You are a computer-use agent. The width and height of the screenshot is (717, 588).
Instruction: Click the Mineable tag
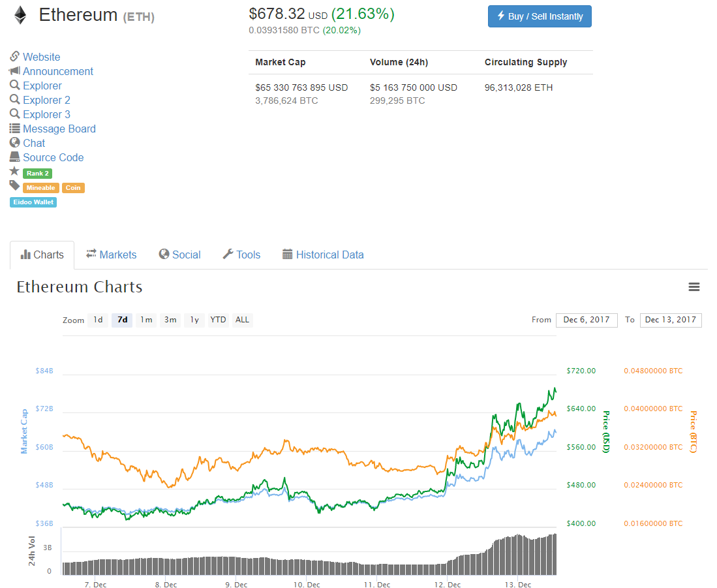pyautogui.click(x=40, y=188)
